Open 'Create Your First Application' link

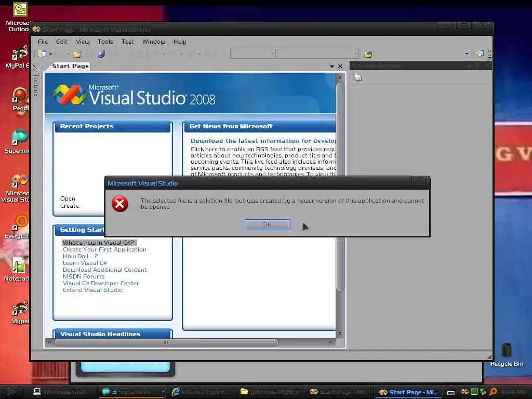pos(104,249)
